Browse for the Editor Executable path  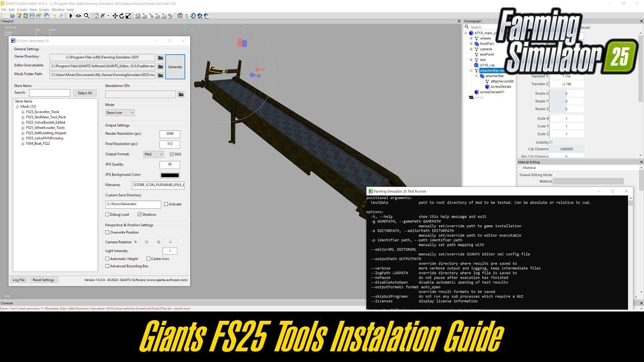click(160, 66)
